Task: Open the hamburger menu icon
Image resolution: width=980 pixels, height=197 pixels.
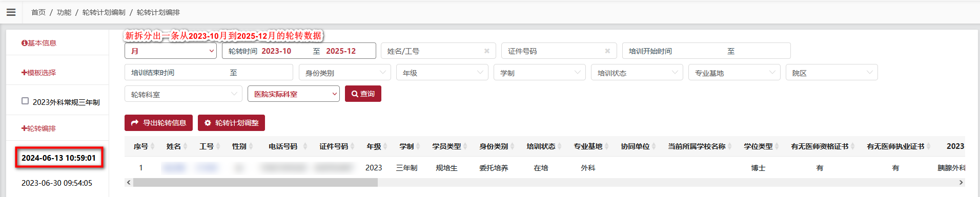Action: tap(11, 12)
